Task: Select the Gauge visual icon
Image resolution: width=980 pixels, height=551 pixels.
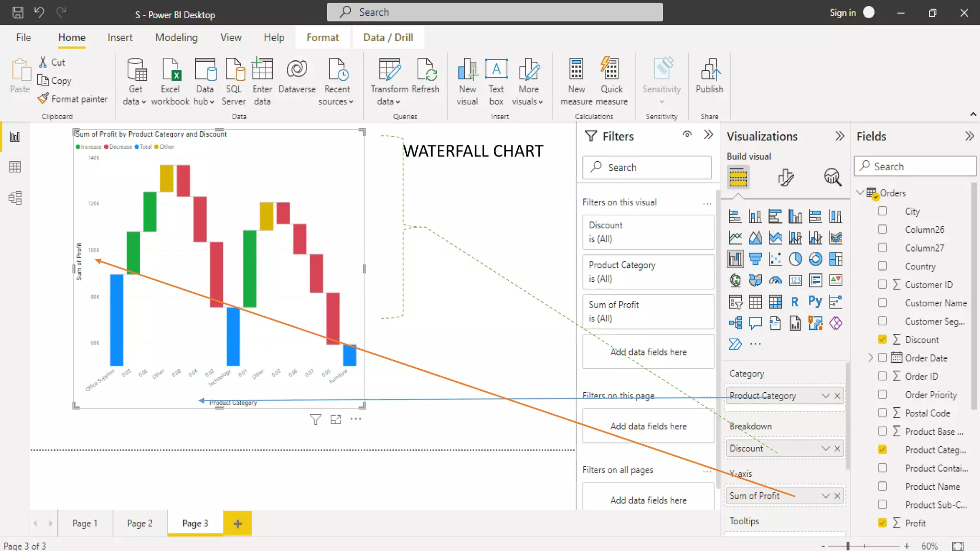Action: 775,280
